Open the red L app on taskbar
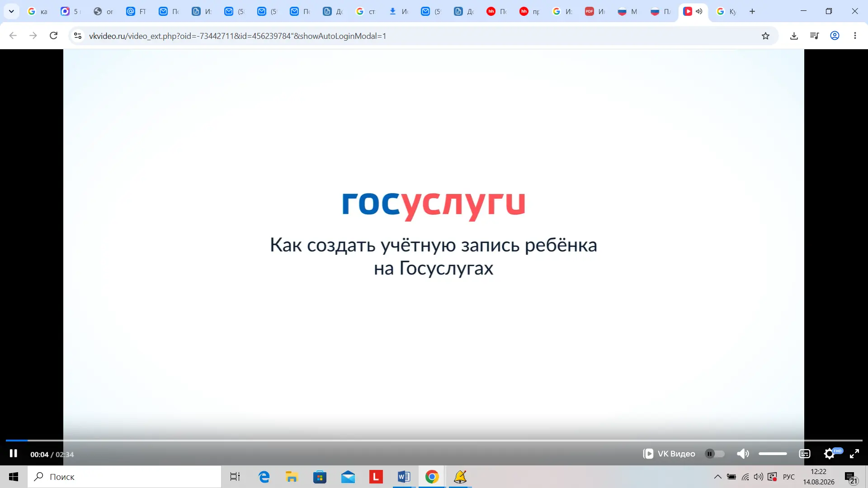Screen dimensions: 868x488 (376, 477)
